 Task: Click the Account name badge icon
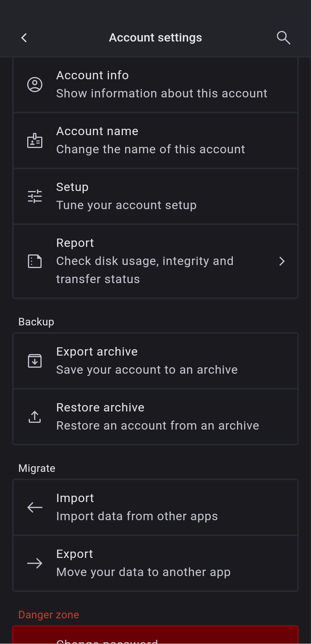(x=35, y=140)
